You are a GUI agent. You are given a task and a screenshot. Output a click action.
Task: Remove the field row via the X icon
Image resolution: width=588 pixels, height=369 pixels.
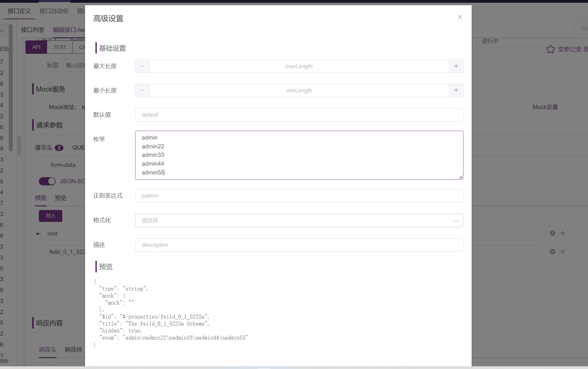tap(562, 252)
